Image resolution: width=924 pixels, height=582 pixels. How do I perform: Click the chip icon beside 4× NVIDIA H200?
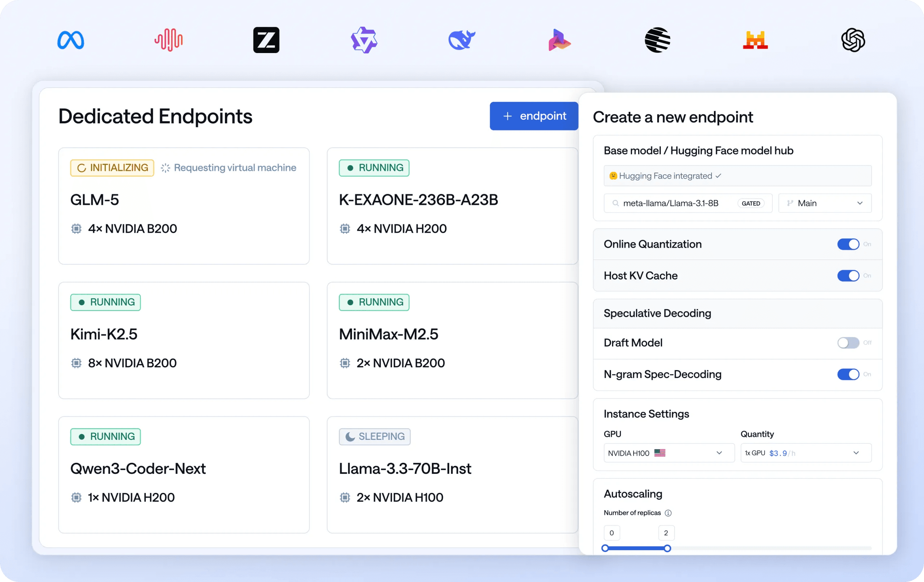point(345,229)
